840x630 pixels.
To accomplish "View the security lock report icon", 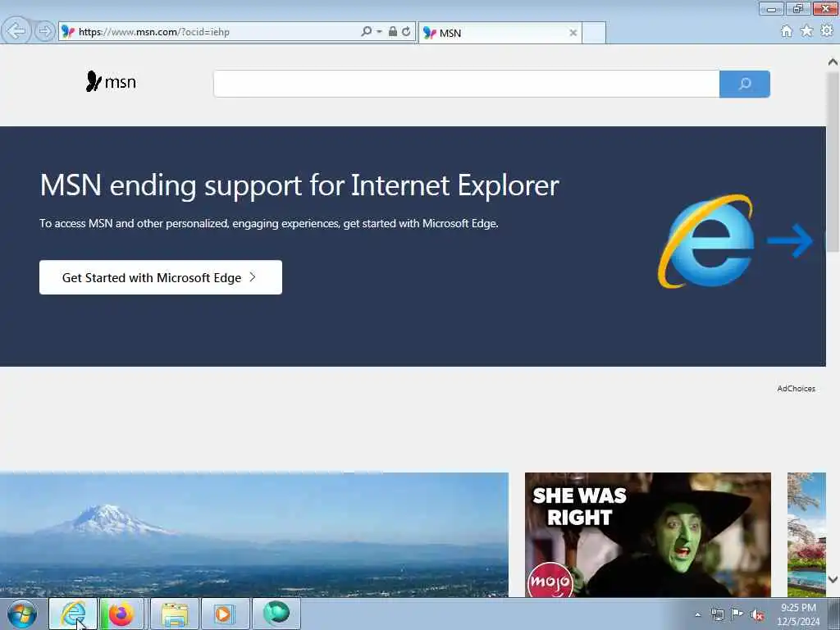I will click(393, 32).
